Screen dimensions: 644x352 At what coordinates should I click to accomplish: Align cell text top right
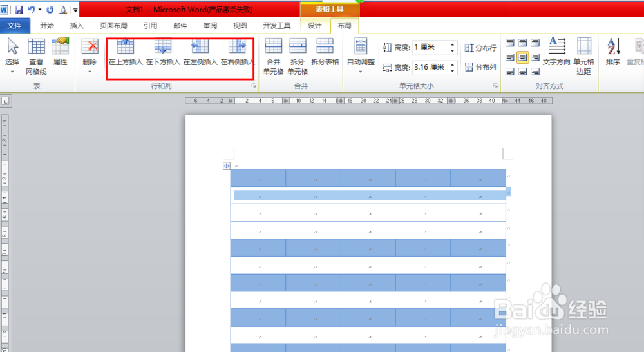point(535,43)
